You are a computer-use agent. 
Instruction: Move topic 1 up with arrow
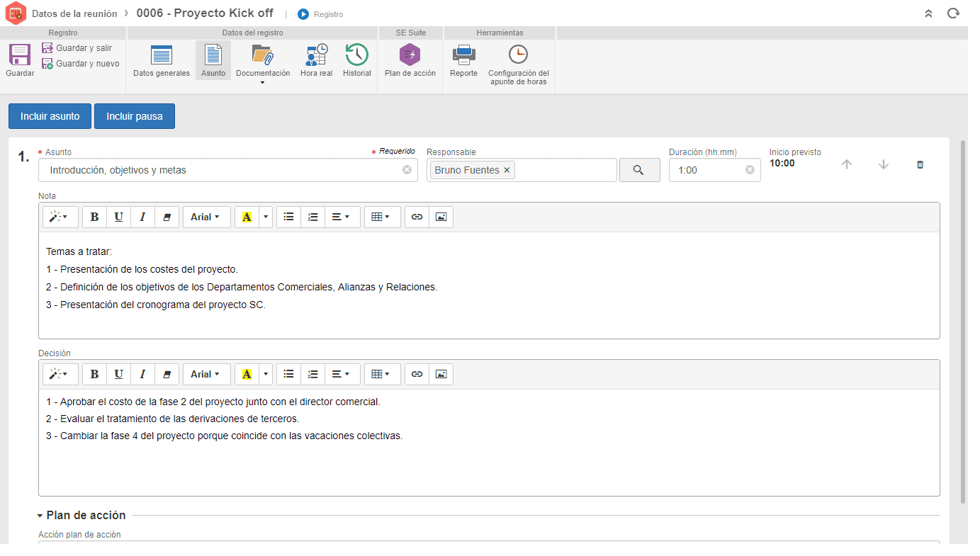point(847,164)
